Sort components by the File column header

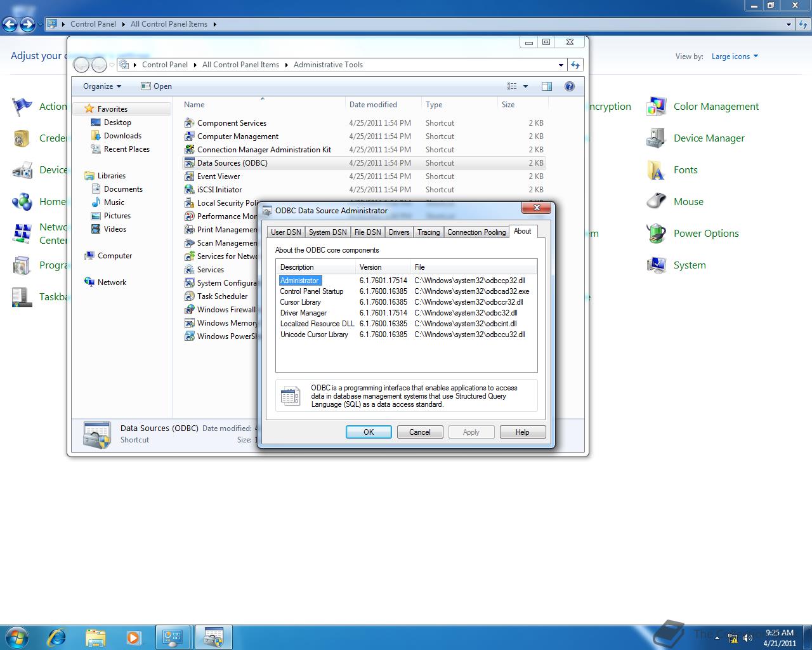click(473, 267)
